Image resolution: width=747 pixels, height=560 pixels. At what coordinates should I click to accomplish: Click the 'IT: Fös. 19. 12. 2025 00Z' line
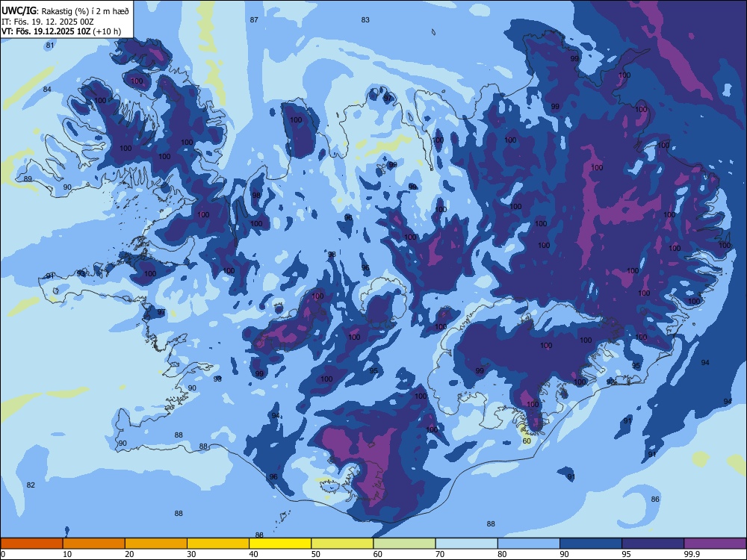tap(48, 22)
